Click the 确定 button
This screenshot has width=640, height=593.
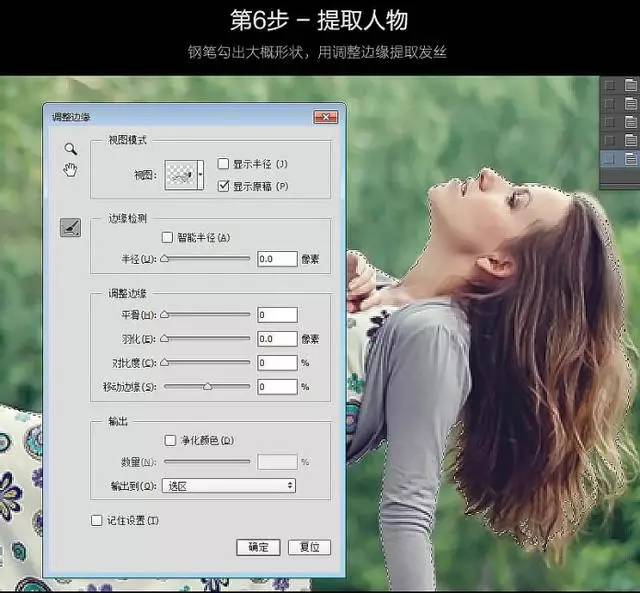tap(258, 547)
